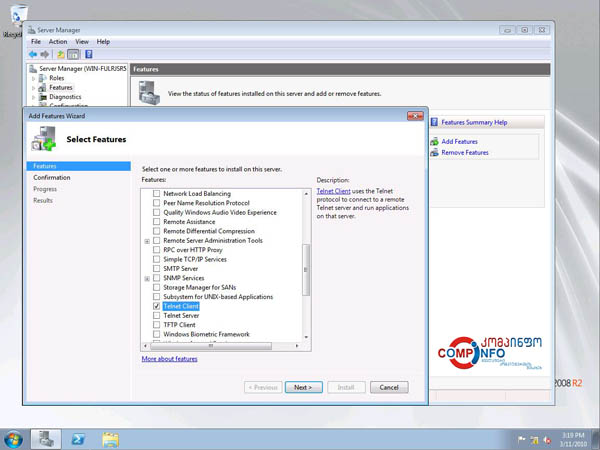Click the clock in the system tray
The image size is (600, 450).
coord(572,440)
